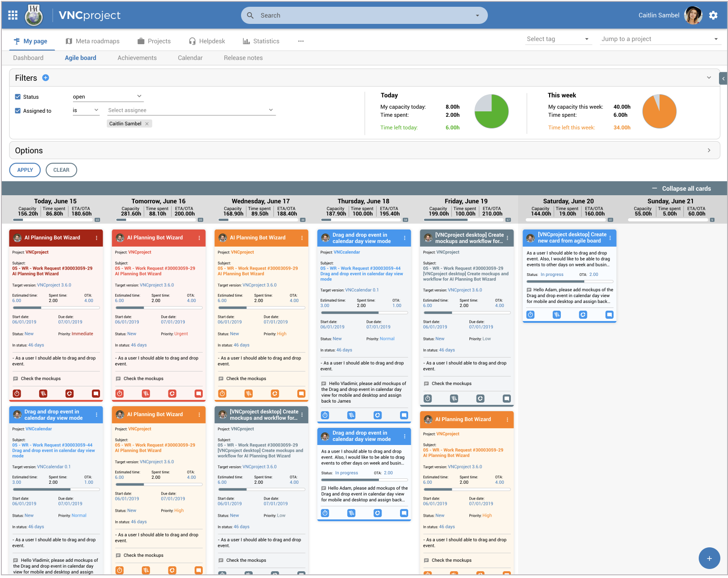
Task: Open VNCcalendar 0.1 target version on Thursday card
Action: tap(362, 290)
